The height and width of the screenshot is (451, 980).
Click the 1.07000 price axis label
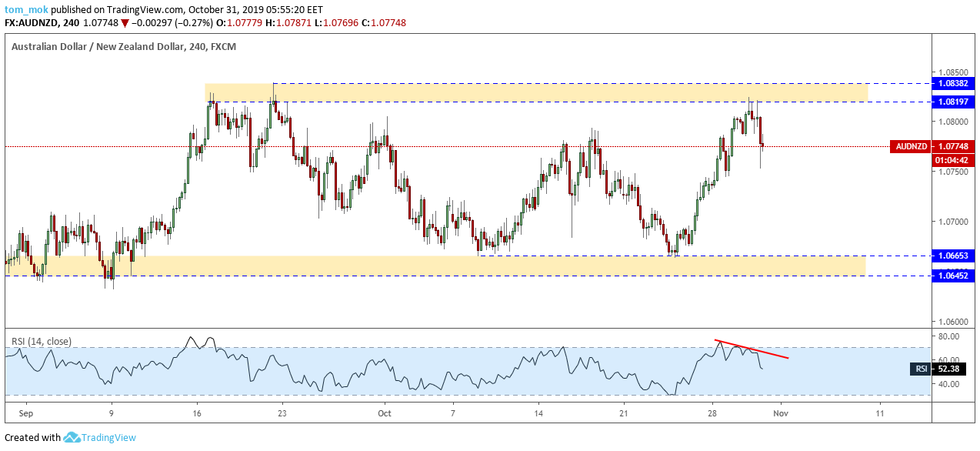click(951, 222)
